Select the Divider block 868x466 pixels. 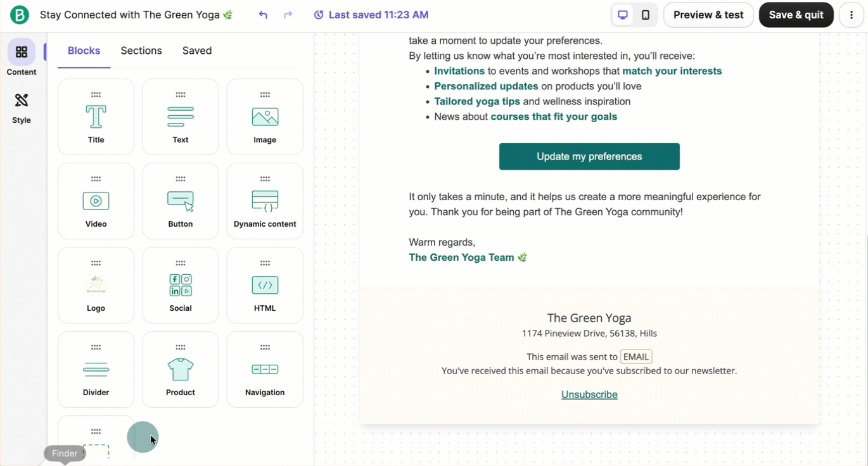click(x=96, y=369)
